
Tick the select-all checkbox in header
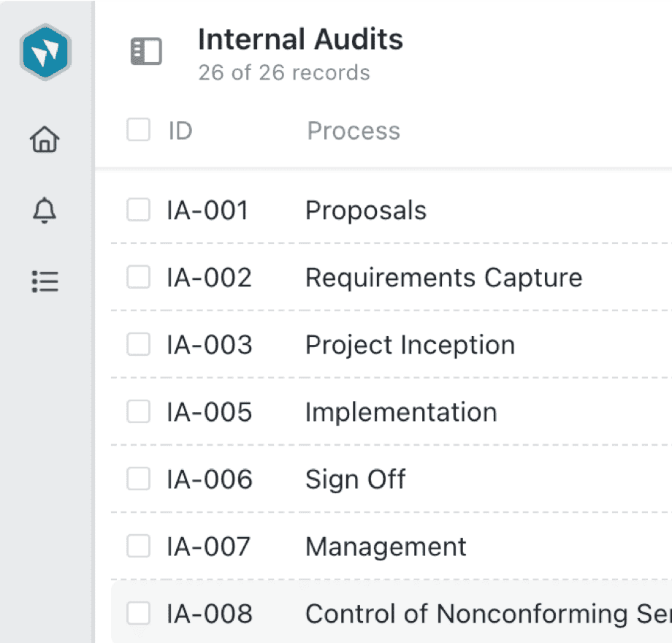(139, 129)
